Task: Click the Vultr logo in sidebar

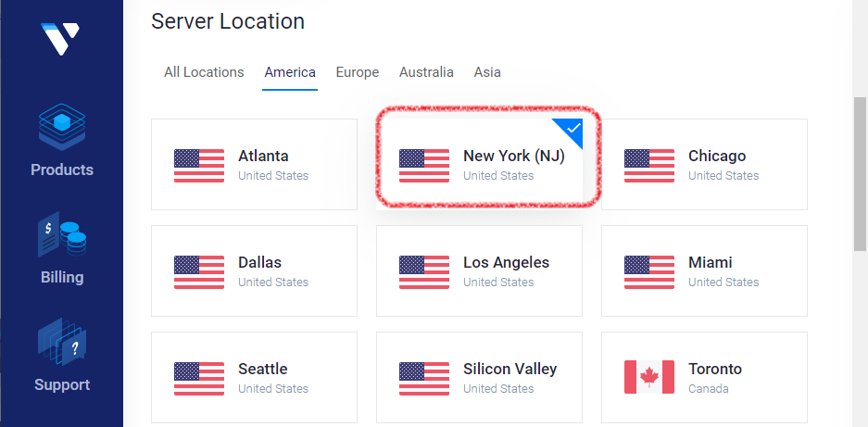Action: coord(60,38)
